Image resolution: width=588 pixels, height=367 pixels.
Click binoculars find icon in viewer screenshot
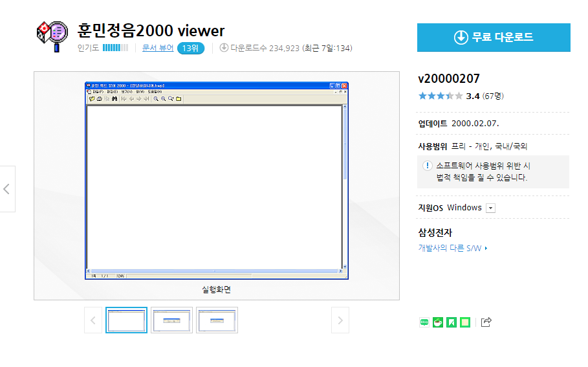tap(114, 98)
